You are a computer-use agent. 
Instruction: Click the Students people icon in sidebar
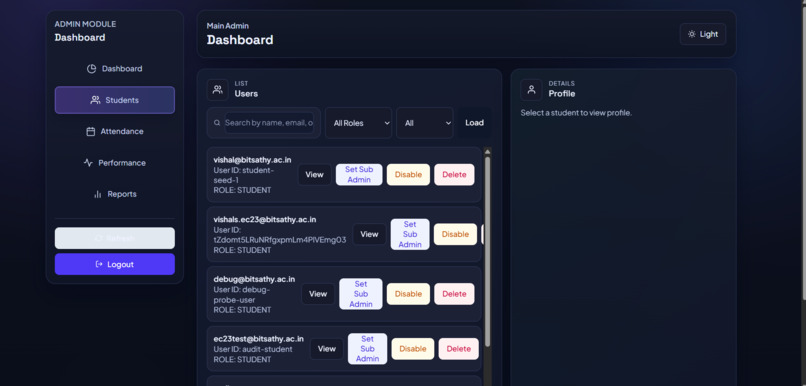95,100
